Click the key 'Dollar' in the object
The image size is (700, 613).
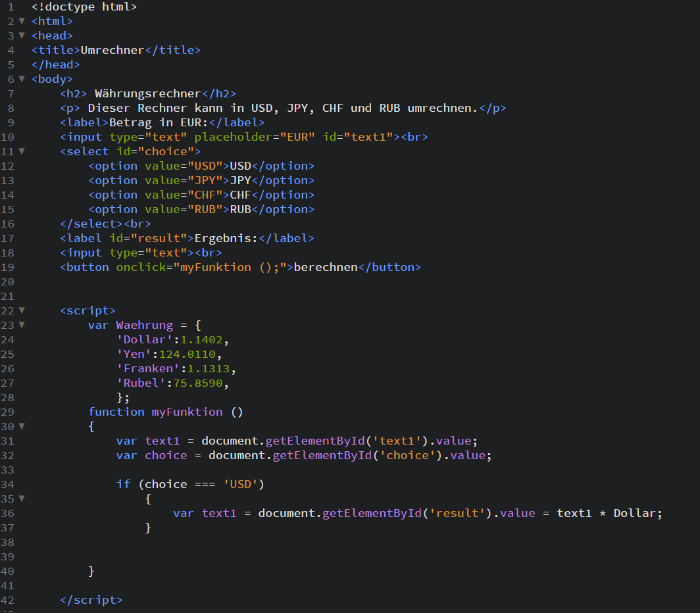[145, 340]
